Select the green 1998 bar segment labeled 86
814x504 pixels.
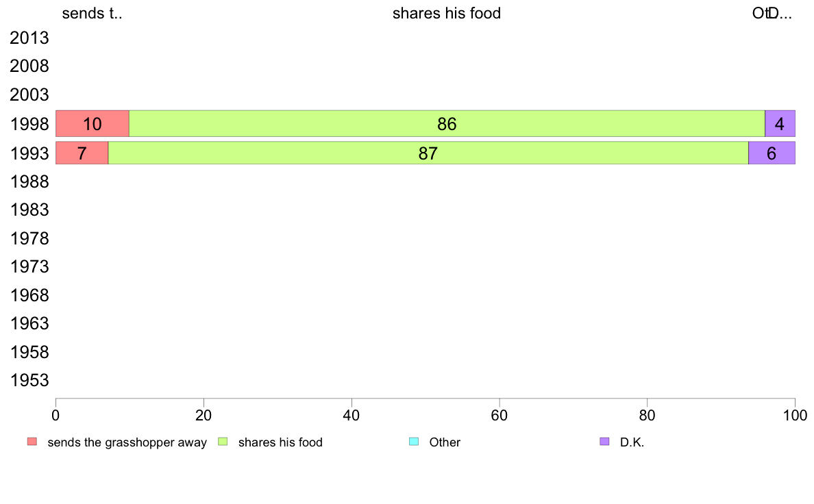(x=447, y=123)
